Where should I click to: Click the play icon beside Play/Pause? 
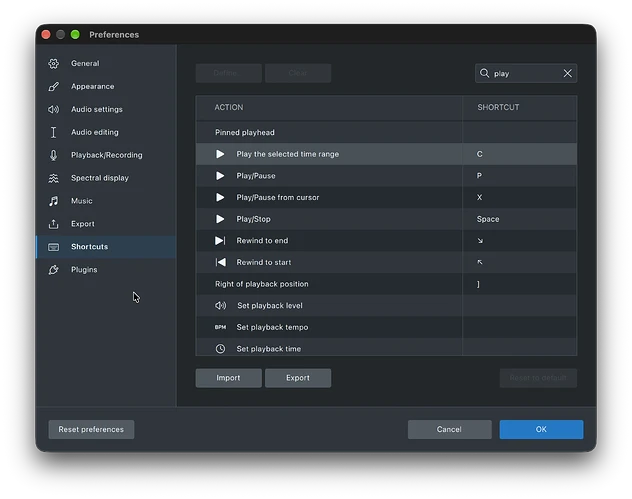[220, 176]
